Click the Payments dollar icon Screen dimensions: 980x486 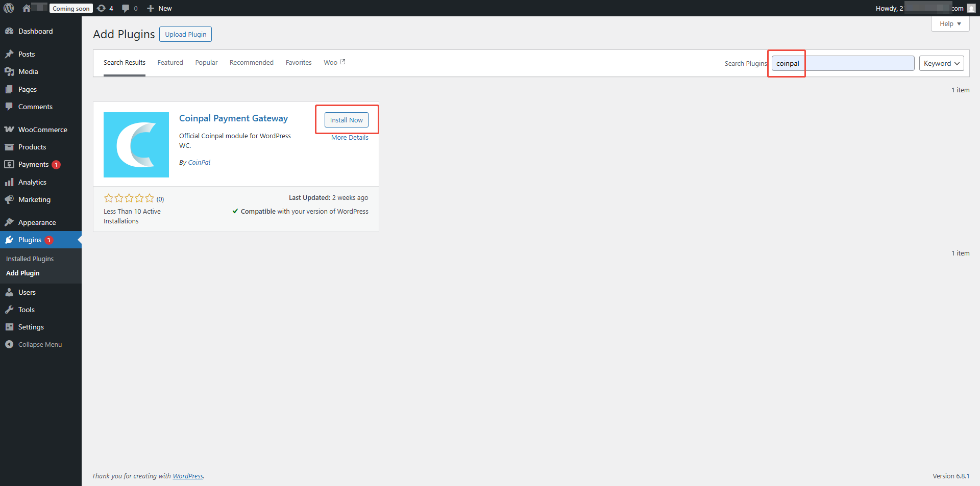click(9, 164)
